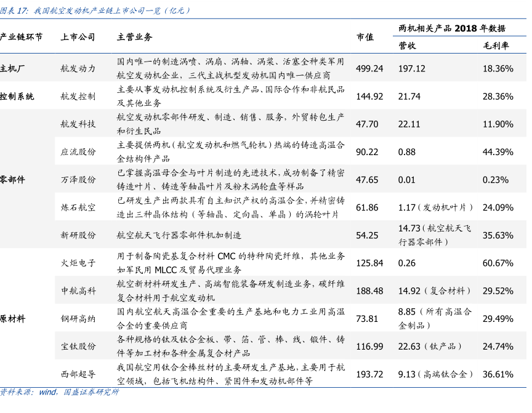Click the '原材料' category cell
Viewport: 532px width, 413px height.
coord(12,319)
